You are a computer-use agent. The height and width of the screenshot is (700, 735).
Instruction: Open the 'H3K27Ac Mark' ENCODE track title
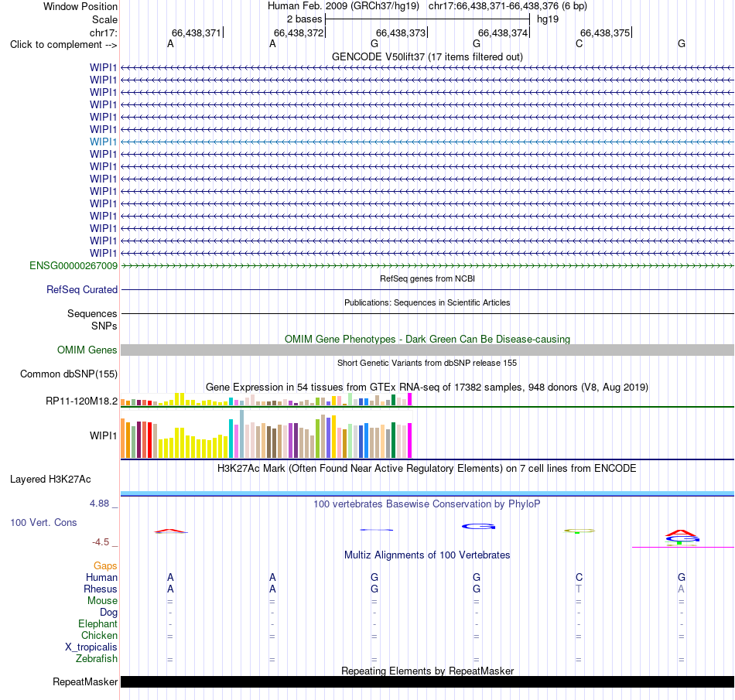coord(427,469)
